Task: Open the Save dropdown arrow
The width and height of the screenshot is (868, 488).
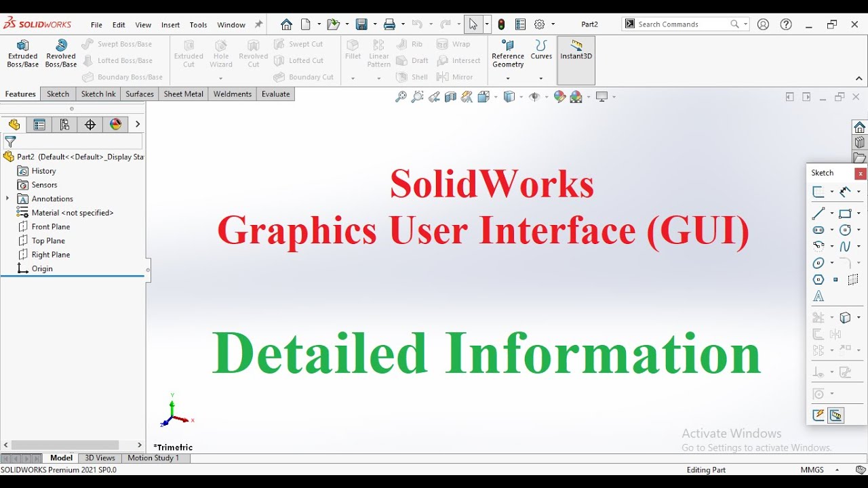Action: (374, 24)
